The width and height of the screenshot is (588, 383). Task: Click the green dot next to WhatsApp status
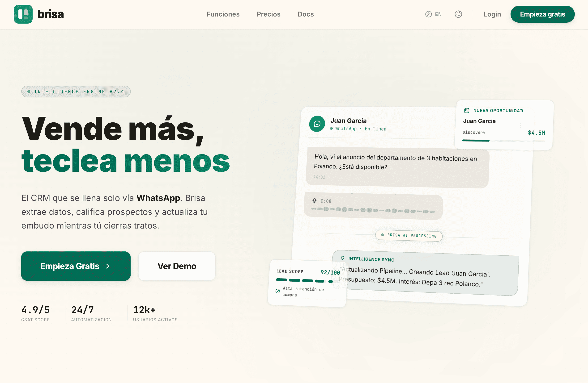(332, 129)
